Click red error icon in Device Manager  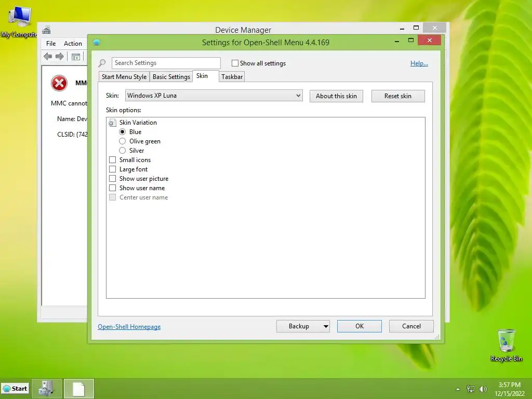point(59,83)
